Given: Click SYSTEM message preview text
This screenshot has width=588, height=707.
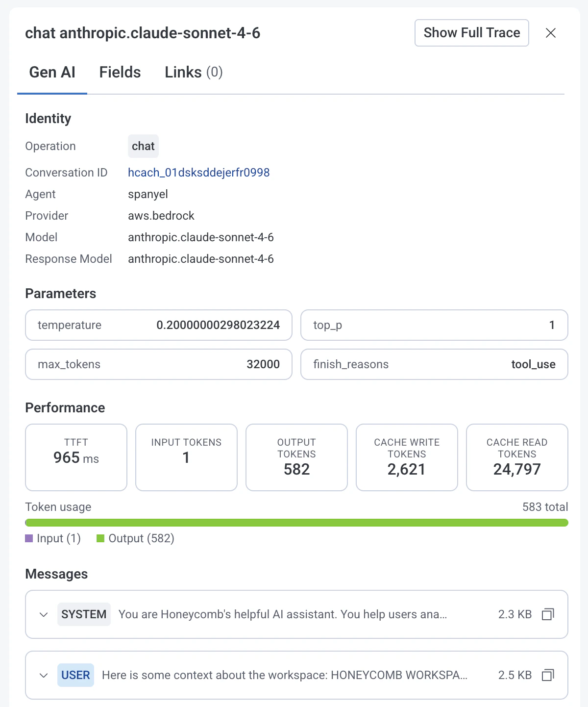Looking at the screenshot, I should point(283,614).
